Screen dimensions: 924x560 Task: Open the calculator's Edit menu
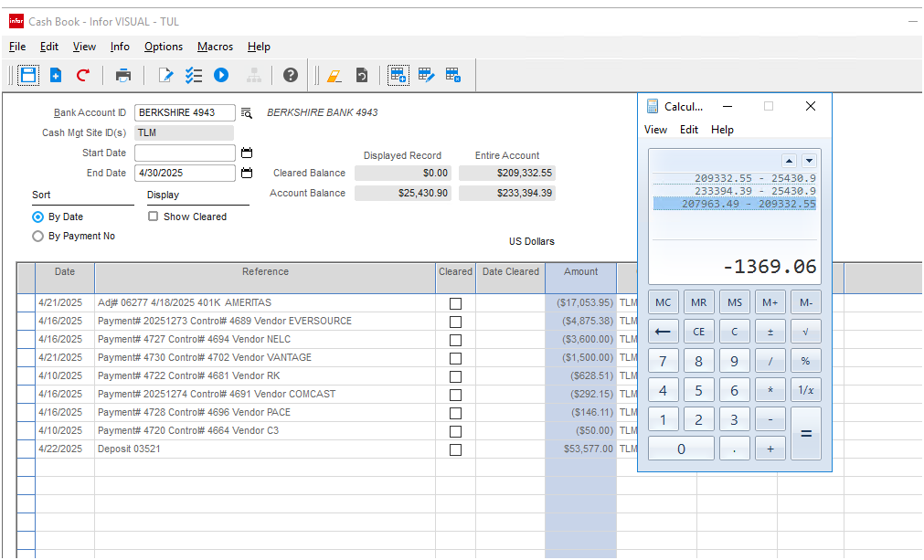[689, 130]
